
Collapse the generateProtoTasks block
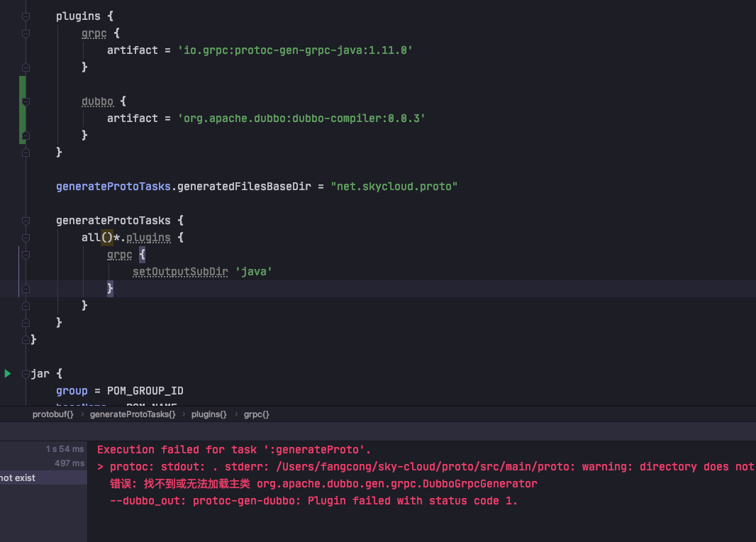(x=26, y=221)
